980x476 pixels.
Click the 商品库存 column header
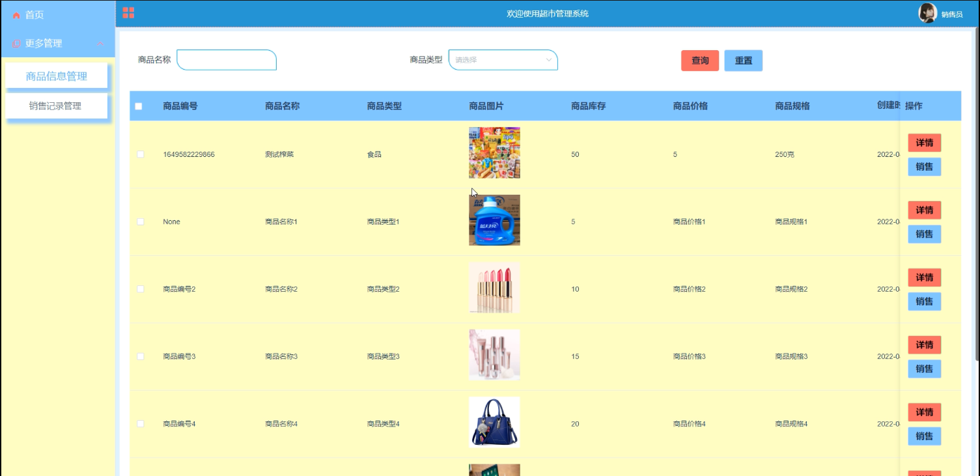click(589, 106)
